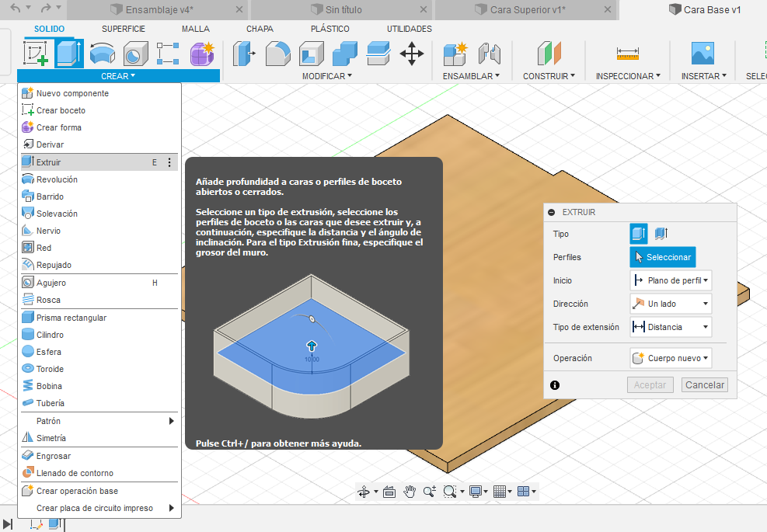This screenshot has width=767, height=532.
Task: Open the MODIFICAR dropdown
Action: [x=326, y=76]
